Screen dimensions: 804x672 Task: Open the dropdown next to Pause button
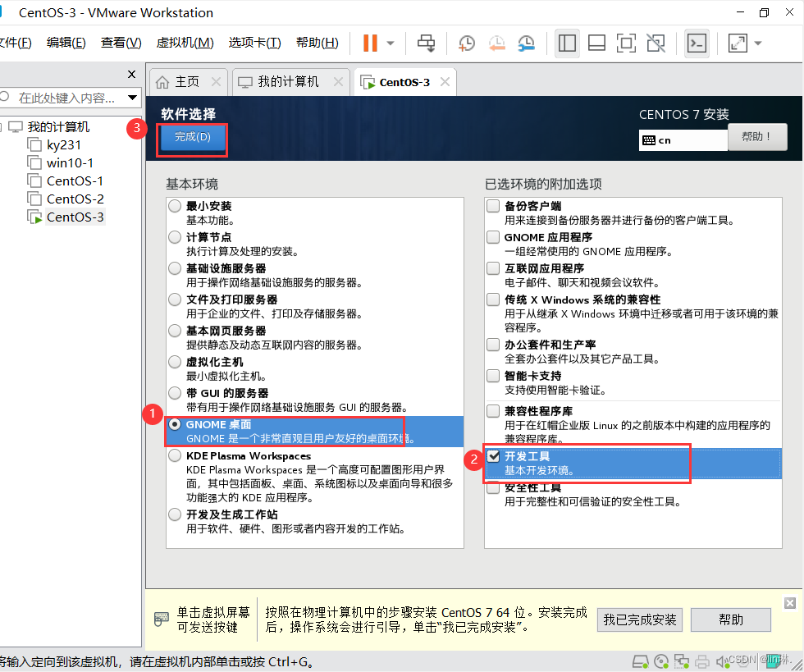tap(391, 43)
